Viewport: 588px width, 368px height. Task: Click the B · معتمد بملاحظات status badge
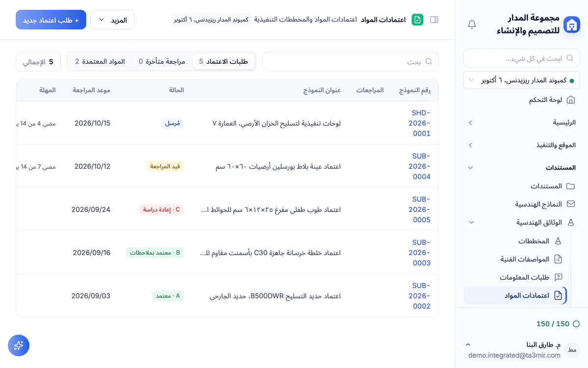pos(155,253)
